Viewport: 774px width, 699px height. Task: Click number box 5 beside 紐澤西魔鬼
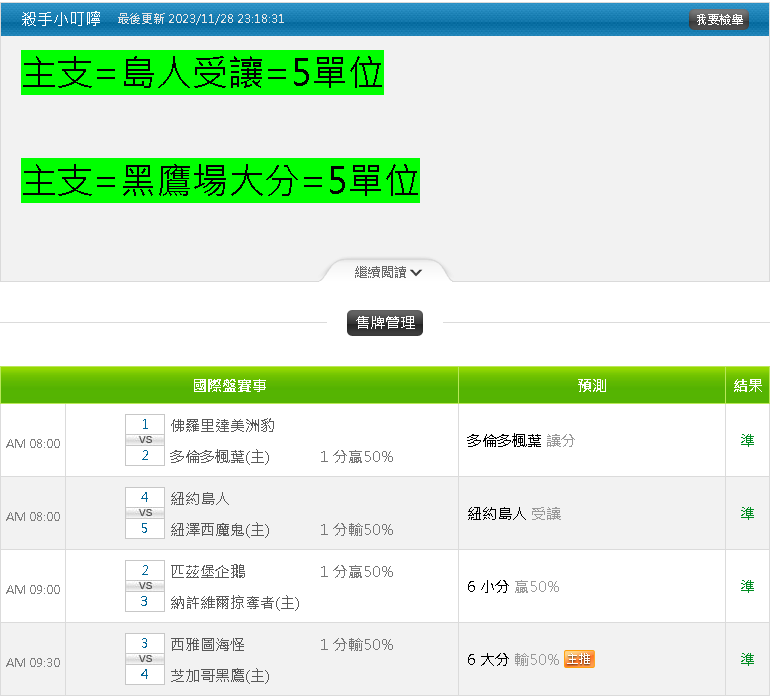[x=145, y=528]
